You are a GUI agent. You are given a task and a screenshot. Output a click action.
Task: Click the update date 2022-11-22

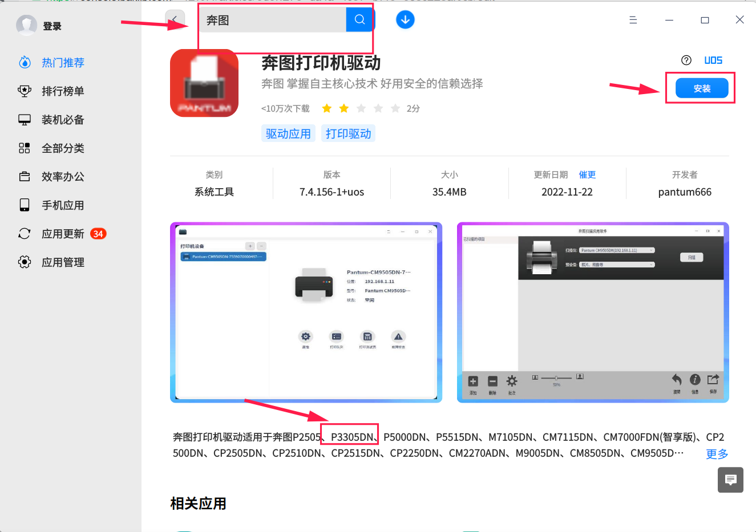pyautogui.click(x=567, y=192)
